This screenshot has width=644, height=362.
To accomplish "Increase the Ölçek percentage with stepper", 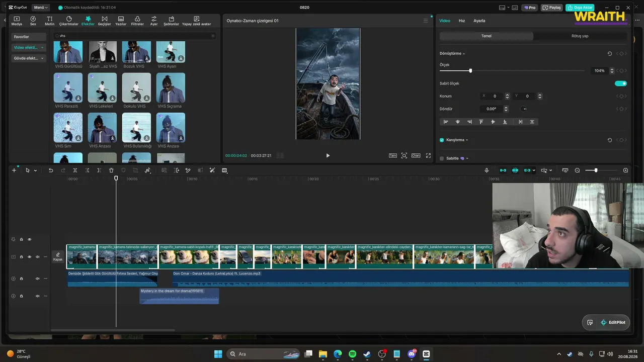I will pyautogui.click(x=612, y=69).
